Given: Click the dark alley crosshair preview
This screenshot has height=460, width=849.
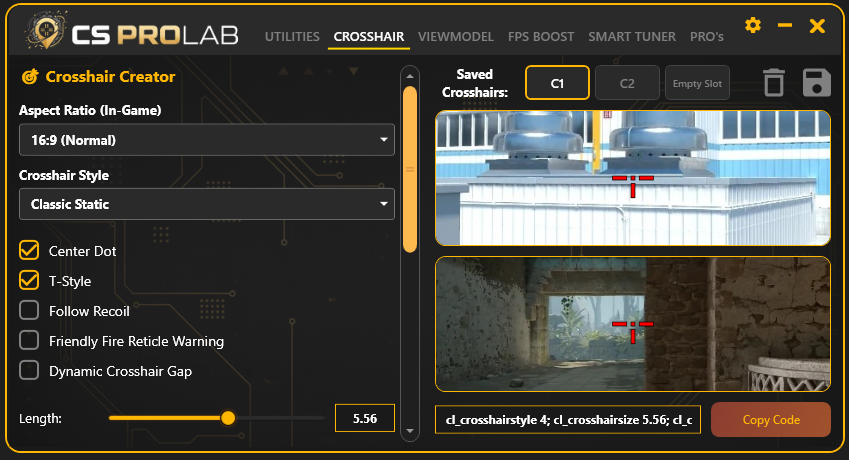Looking at the screenshot, I should 633,324.
